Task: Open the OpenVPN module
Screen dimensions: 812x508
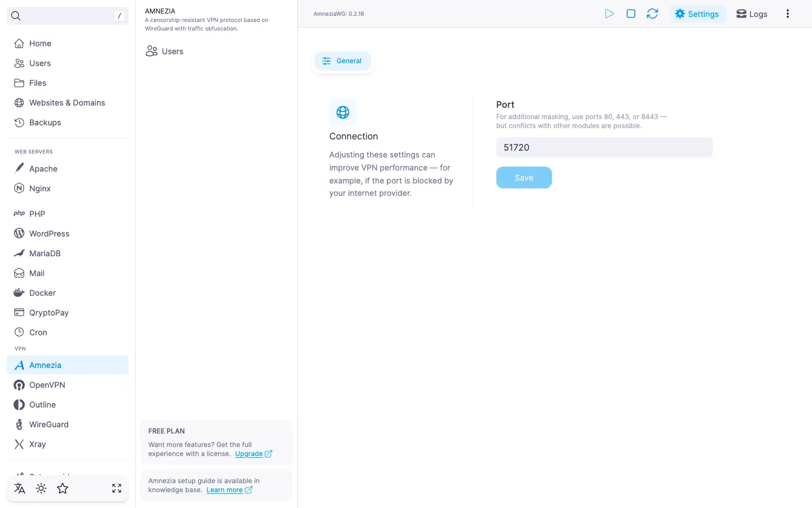Action: click(68, 385)
